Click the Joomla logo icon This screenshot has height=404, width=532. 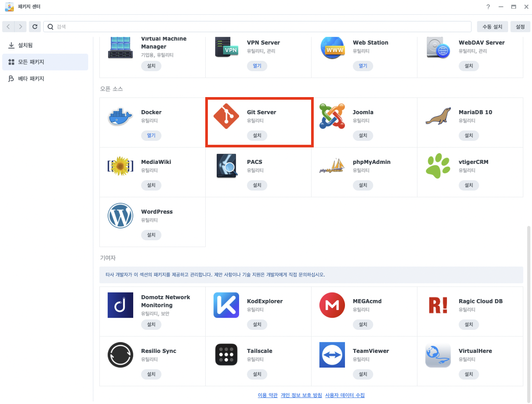[332, 116]
